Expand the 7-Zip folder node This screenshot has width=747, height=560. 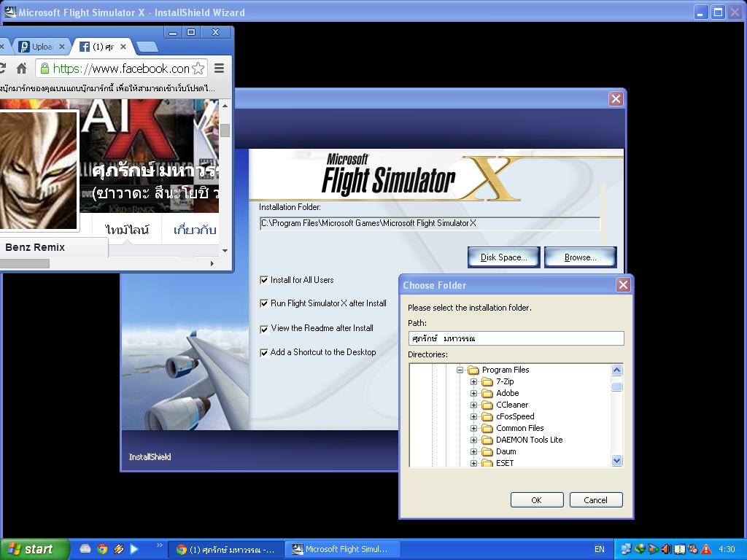(473, 381)
